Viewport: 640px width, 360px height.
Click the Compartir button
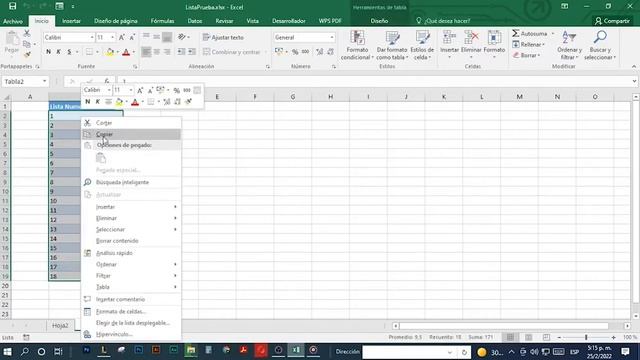coord(612,21)
